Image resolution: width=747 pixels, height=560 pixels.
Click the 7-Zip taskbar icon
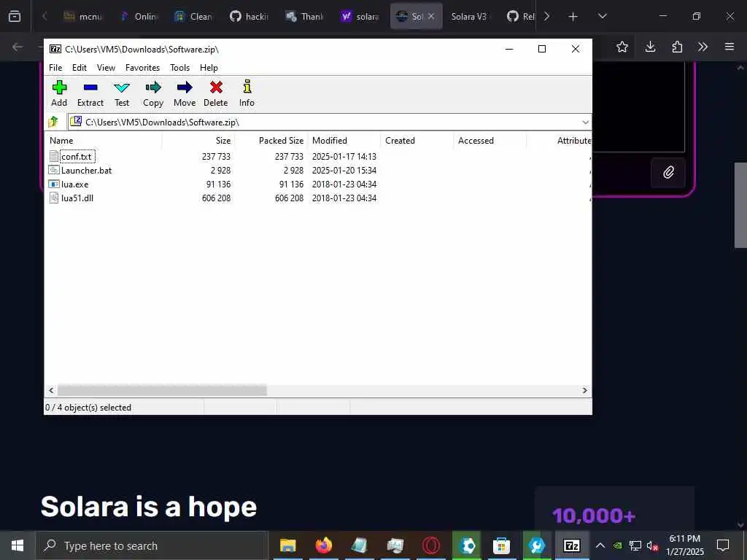coord(572,545)
